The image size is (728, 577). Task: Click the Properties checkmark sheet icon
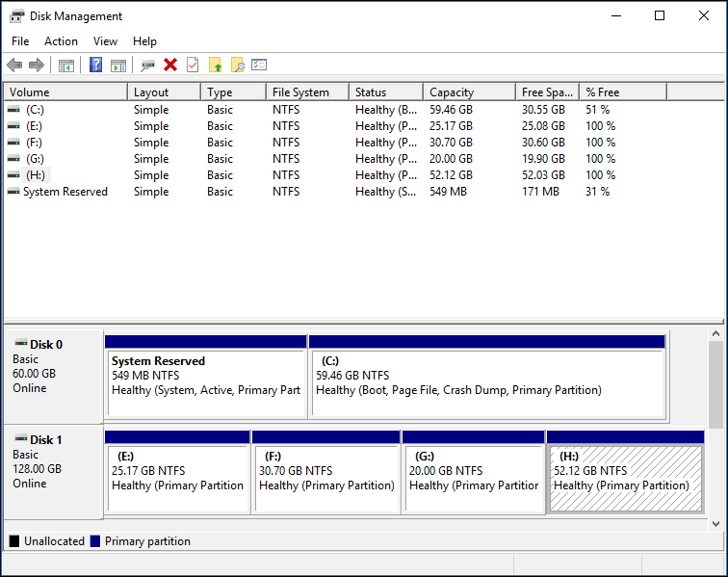[193, 65]
